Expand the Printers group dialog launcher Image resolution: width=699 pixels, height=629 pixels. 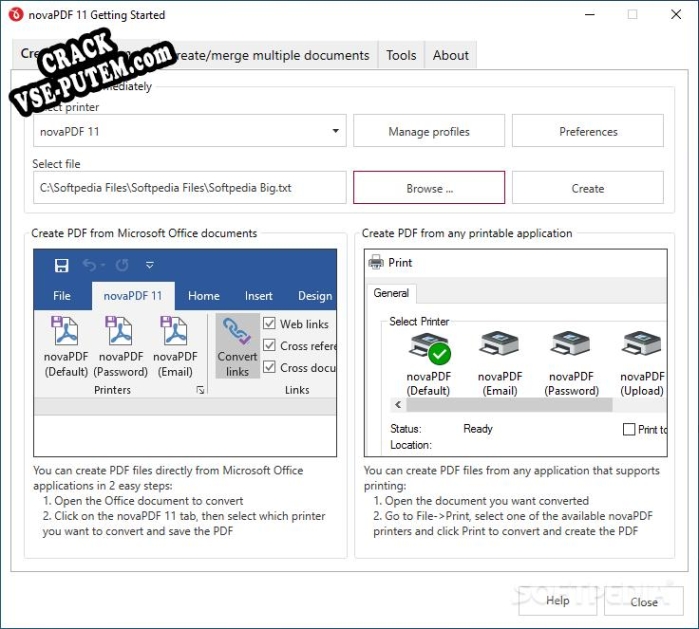[201, 390]
